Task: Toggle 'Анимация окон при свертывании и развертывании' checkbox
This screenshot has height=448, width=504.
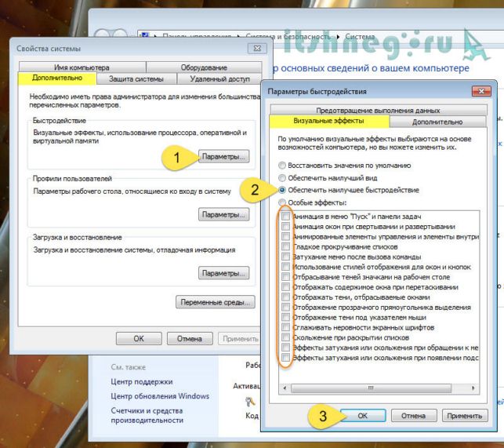Action: (285, 226)
